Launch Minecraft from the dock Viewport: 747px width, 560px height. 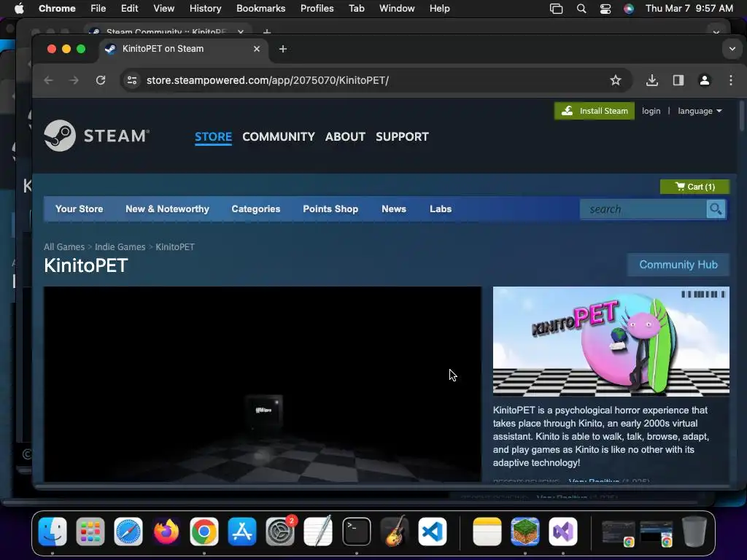tap(525, 532)
